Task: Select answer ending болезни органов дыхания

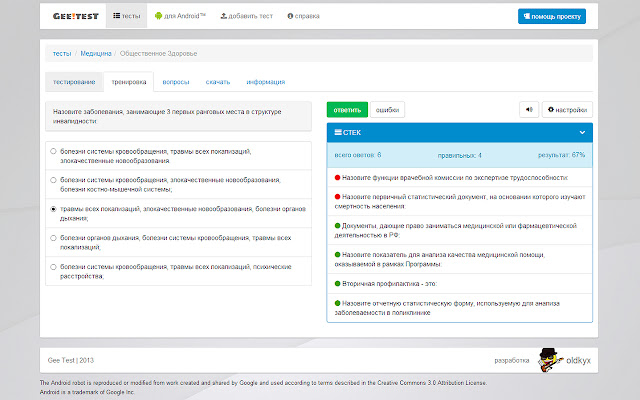Action: [x=53, y=209]
